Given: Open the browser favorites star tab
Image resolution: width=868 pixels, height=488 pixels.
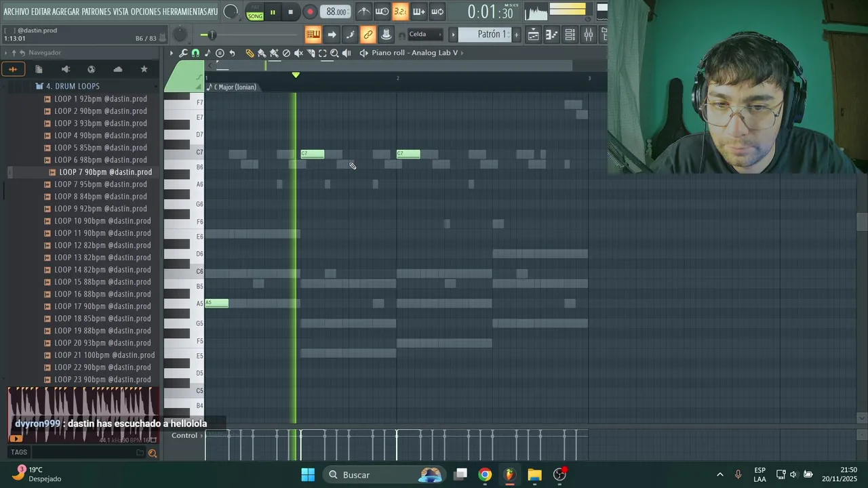Looking at the screenshot, I should pos(144,69).
